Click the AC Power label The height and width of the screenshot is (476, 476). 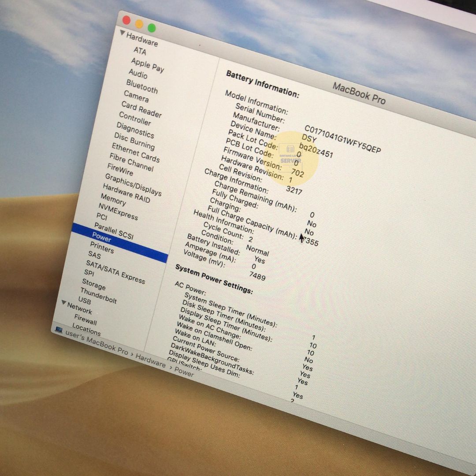pos(190,288)
